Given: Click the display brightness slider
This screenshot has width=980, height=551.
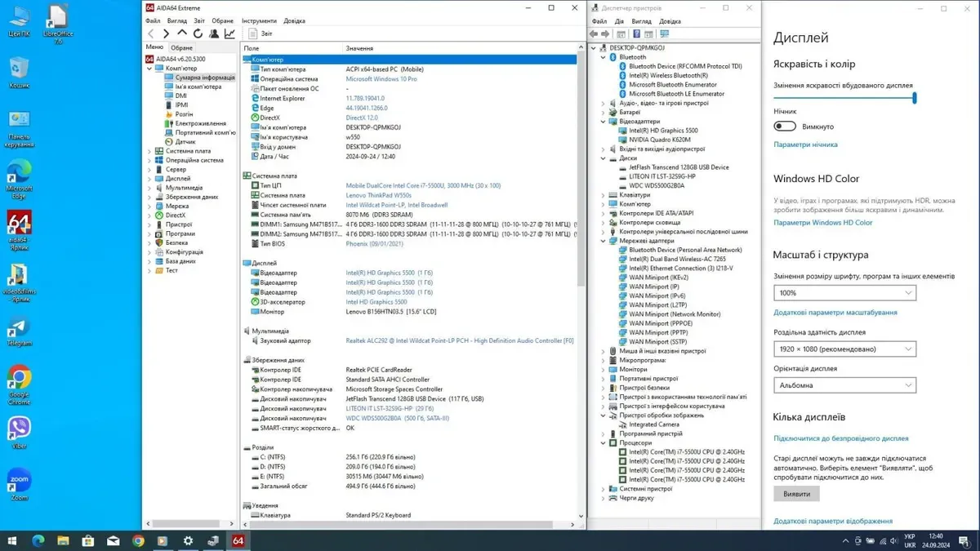Looking at the screenshot, I should click(844, 98).
